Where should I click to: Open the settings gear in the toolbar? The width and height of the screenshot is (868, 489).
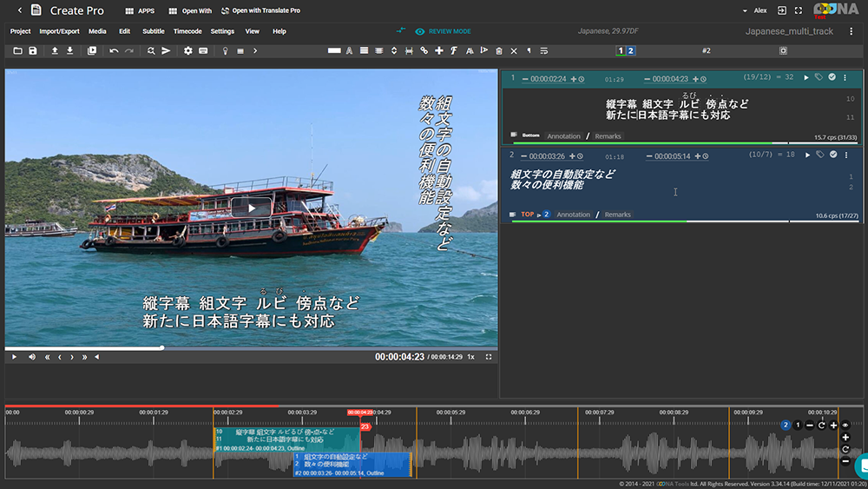(x=187, y=51)
